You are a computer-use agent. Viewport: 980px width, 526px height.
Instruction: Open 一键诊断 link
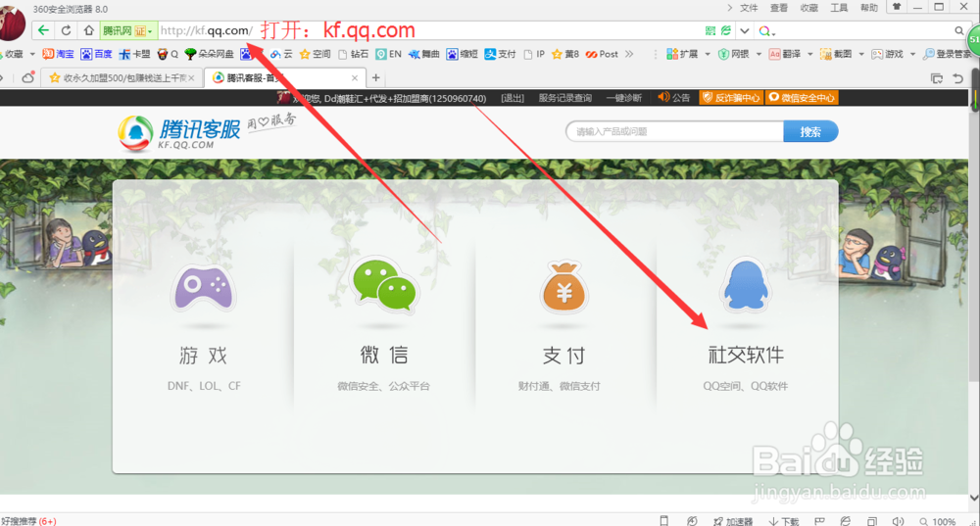point(623,98)
